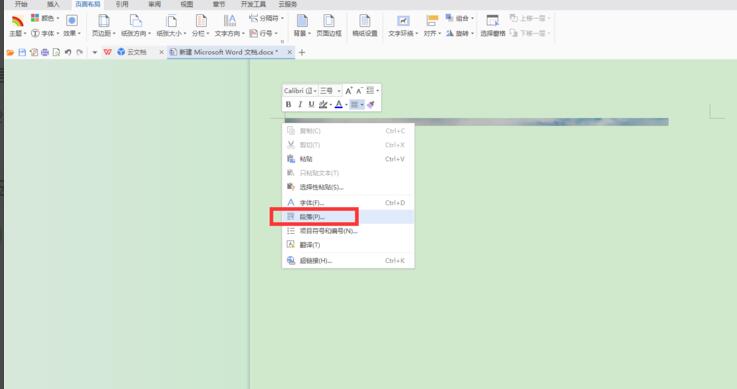This screenshot has width=737, height=389.
Task: Open the 三号 font size dropdown
Action: click(x=330, y=91)
